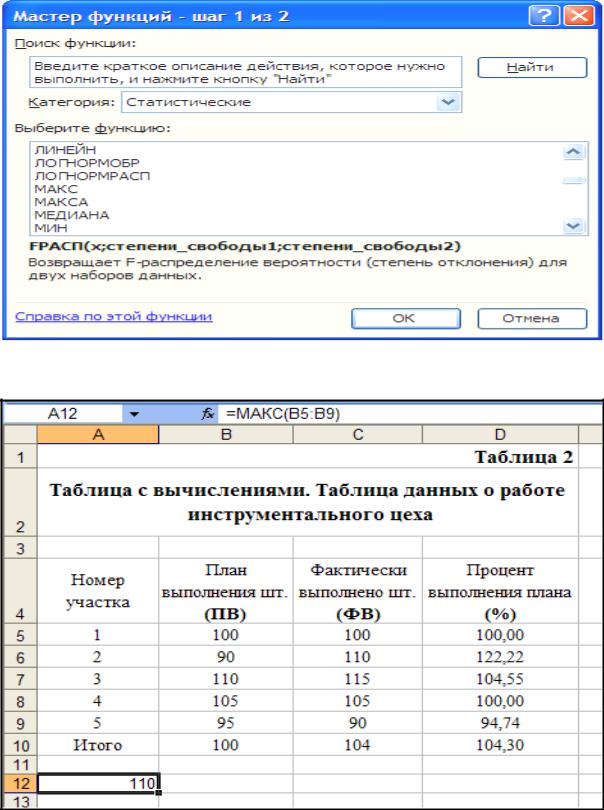Click inside the function search description field
This screenshot has width=604, height=810.
click(245, 72)
